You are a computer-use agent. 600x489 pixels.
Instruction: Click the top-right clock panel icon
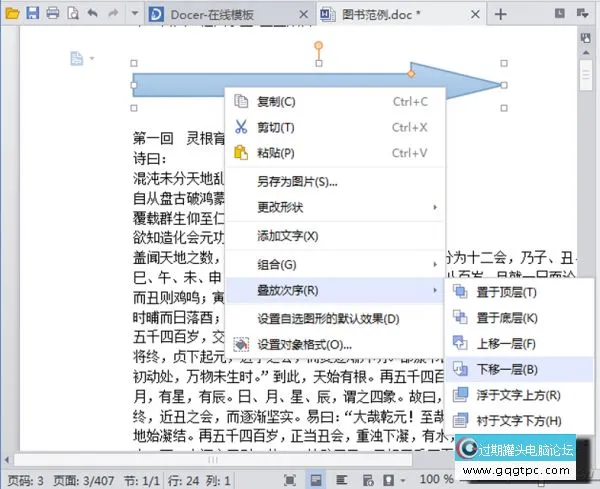point(560,13)
